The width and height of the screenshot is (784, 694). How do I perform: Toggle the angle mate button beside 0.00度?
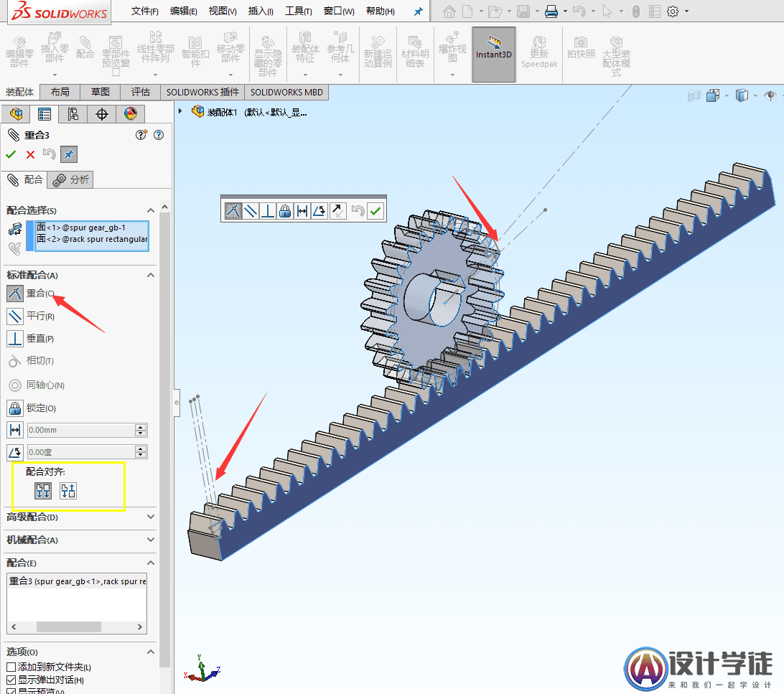click(x=15, y=452)
